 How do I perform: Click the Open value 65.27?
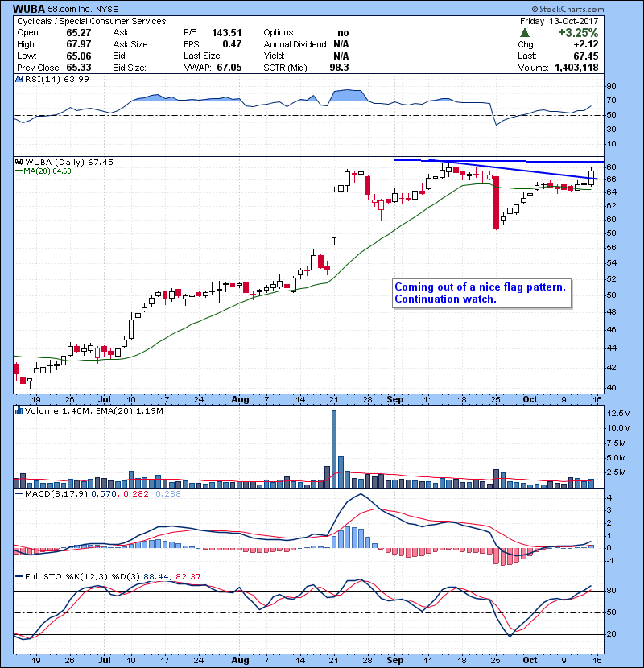(79, 33)
